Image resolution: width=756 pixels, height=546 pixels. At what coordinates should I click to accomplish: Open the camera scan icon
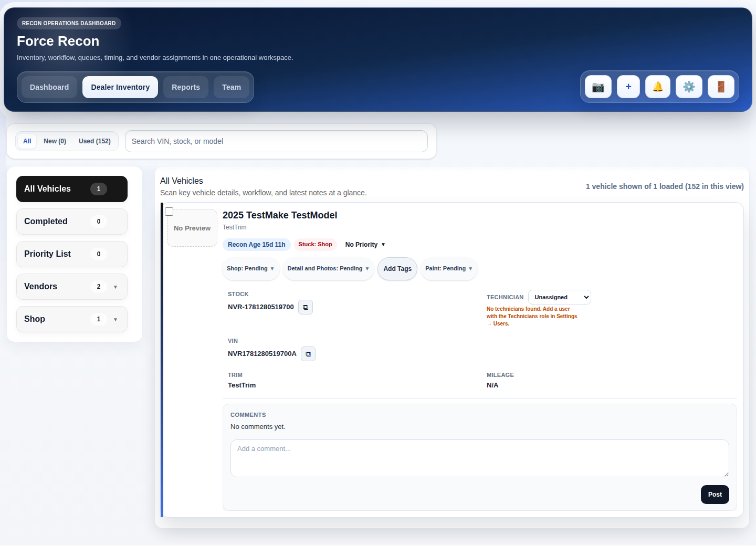598,87
